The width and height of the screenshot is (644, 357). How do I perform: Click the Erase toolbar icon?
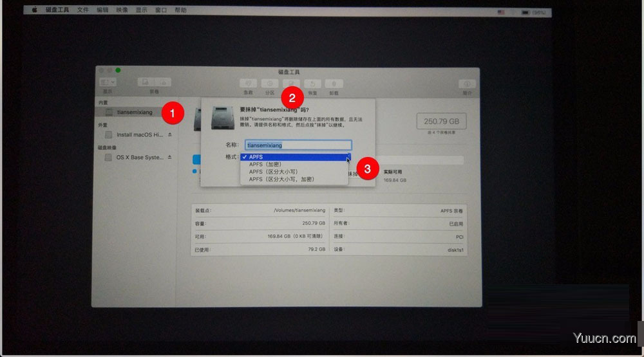pyautogui.click(x=291, y=84)
